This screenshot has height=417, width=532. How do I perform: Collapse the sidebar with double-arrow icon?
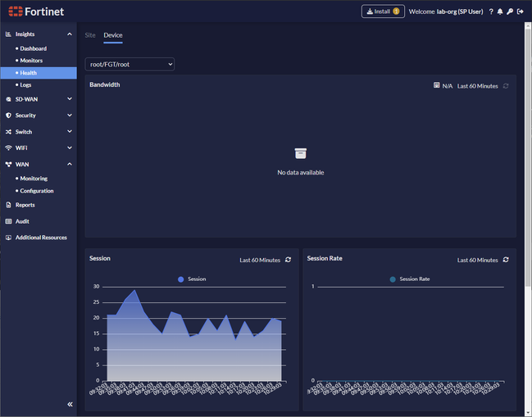[70, 404]
